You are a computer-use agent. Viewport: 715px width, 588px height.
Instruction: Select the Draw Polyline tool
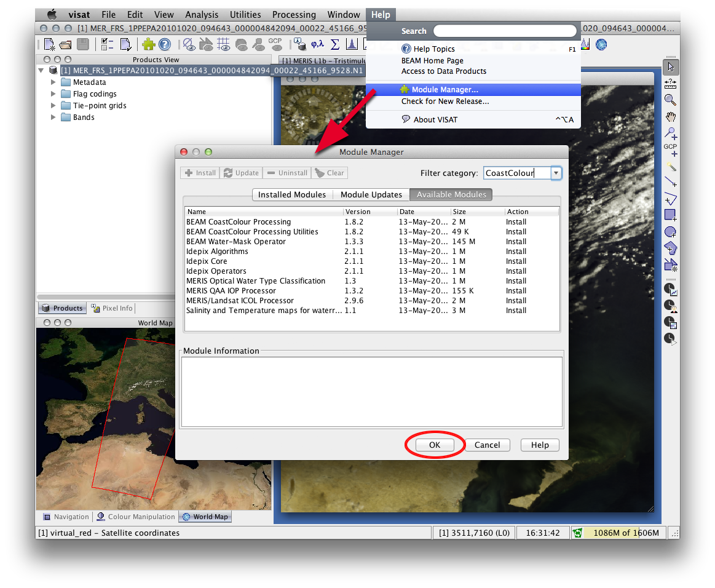(671, 199)
